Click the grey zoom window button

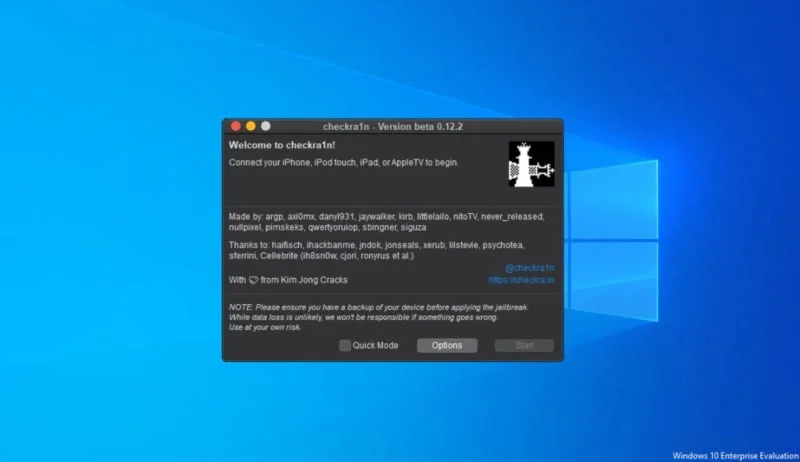click(266, 126)
